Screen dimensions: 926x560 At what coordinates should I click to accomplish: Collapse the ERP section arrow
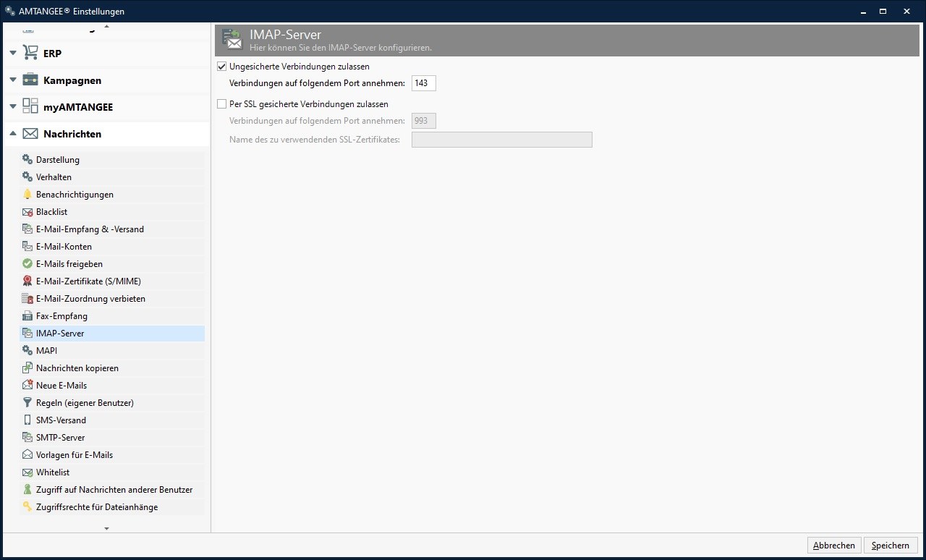pyautogui.click(x=13, y=53)
